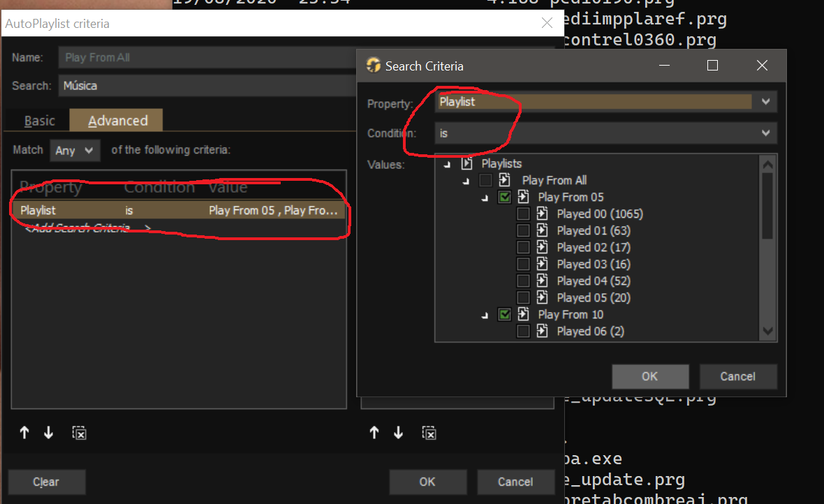The width and height of the screenshot is (824, 504).
Task: Check the Played 05 (20) checkbox
Action: (x=523, y=298)
